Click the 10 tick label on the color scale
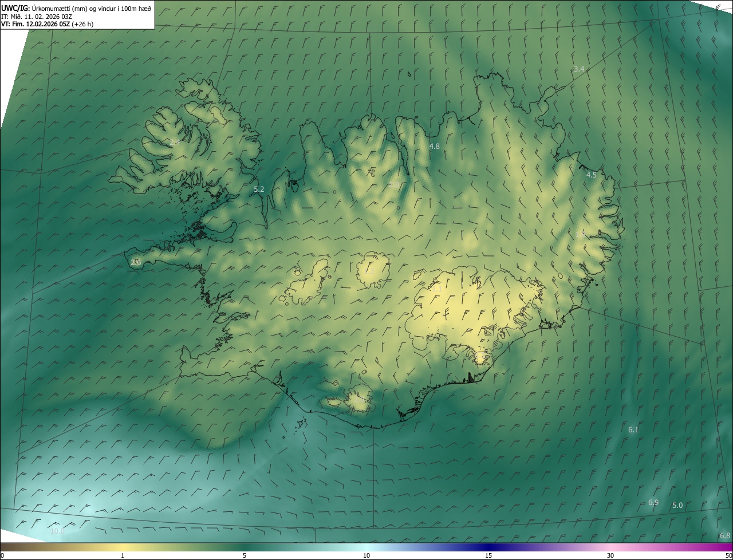This screenshot has height=560, width=733. 366,555
